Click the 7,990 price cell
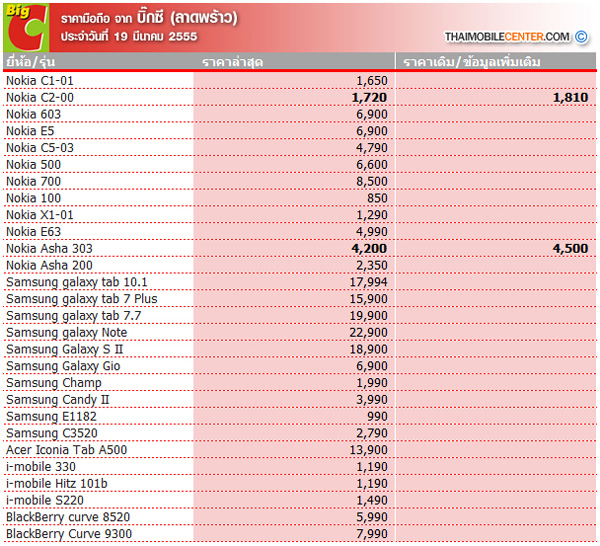The width and height of the screenshot is (600, 546). pyautogui.click(x=372, y=535)
